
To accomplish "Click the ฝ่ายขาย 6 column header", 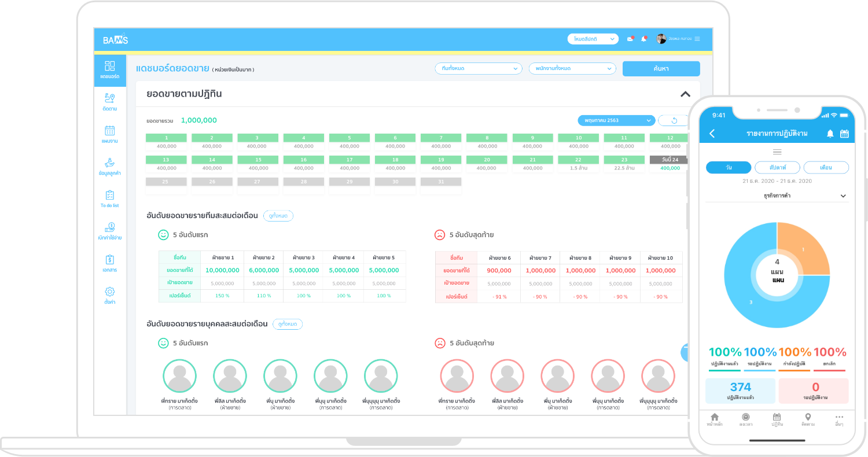I will [500, 257].
